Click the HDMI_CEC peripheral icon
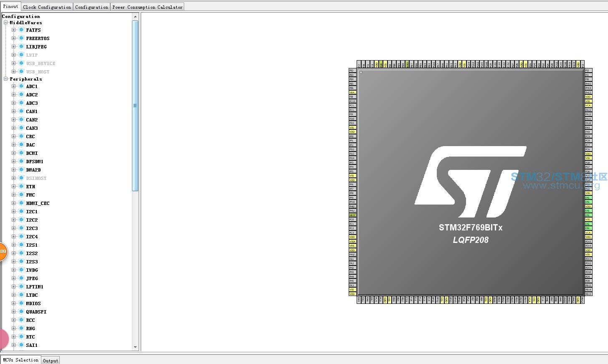Screen dimensions: 608x364 [21, 203]
